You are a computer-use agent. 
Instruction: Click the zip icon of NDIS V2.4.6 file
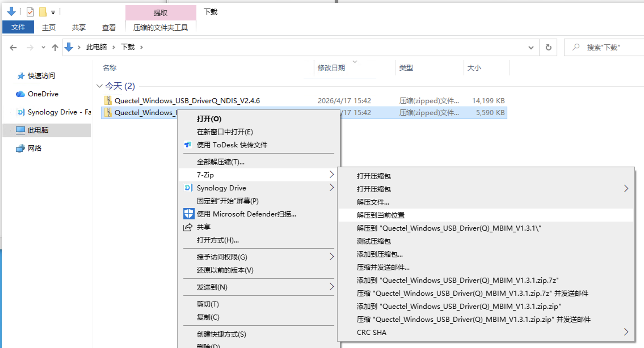(108, 101)
